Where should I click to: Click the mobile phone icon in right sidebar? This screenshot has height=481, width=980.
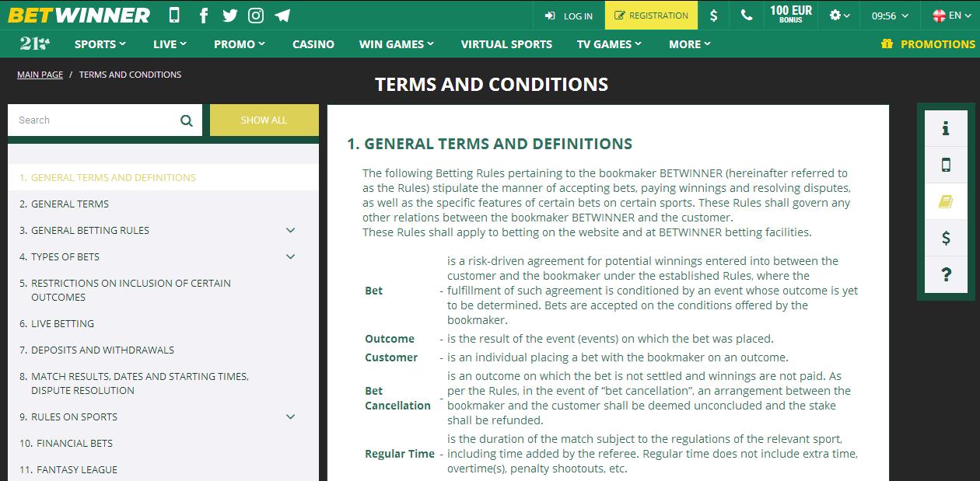(946, 165)
